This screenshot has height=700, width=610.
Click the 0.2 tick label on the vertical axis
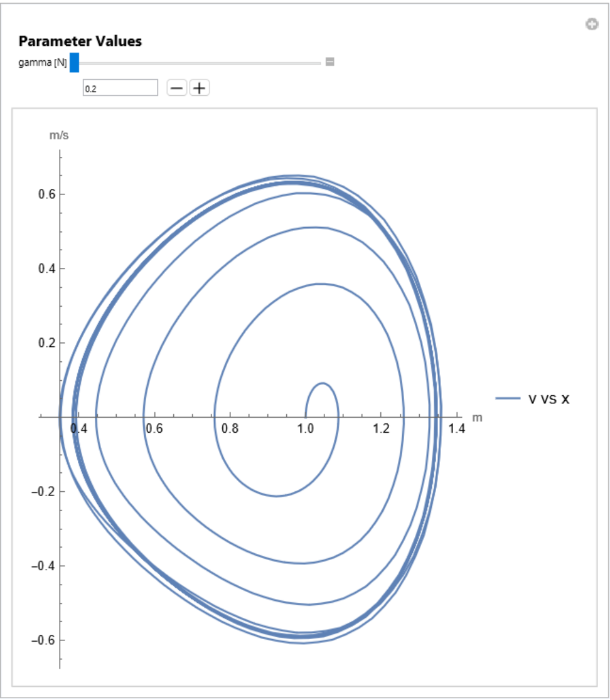tap(41, 343)
